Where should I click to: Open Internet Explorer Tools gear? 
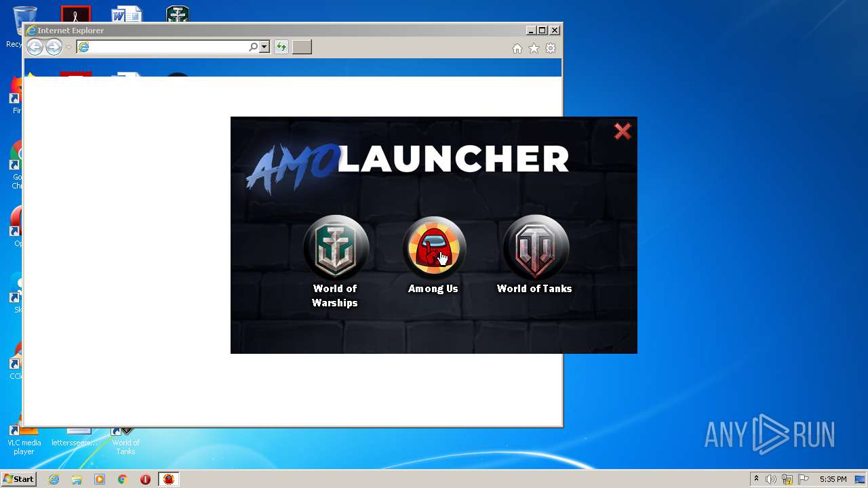[x=551, y=48]
